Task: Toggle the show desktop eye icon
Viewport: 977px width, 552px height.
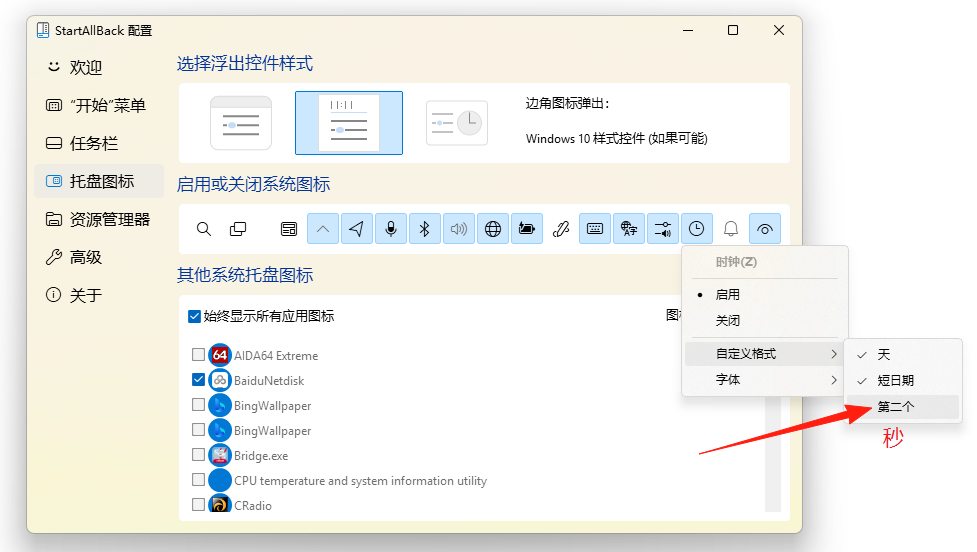Action: click(765, 229)
